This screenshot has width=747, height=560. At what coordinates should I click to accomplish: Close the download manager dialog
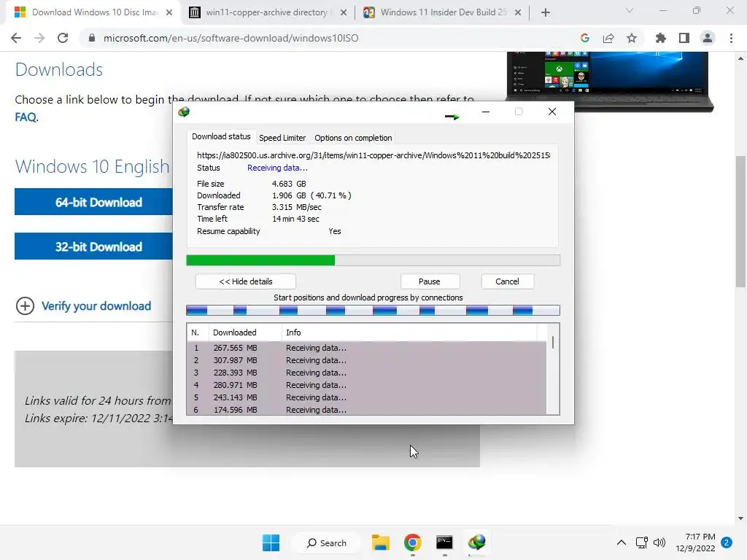click(x=551, y=112)
